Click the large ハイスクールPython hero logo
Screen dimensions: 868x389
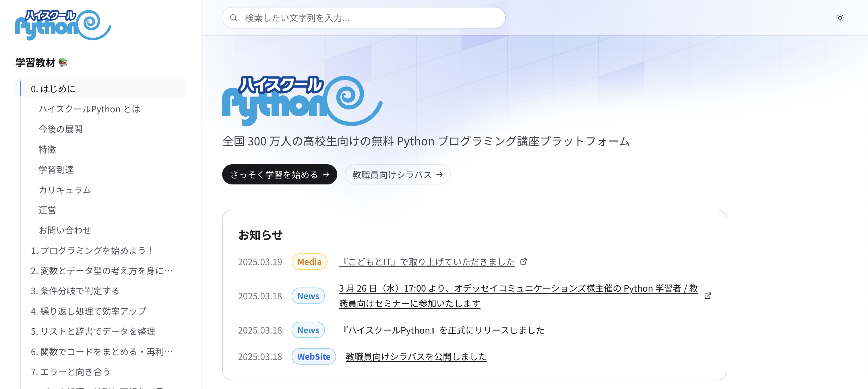pyautogui.click(x=302, y=101)
